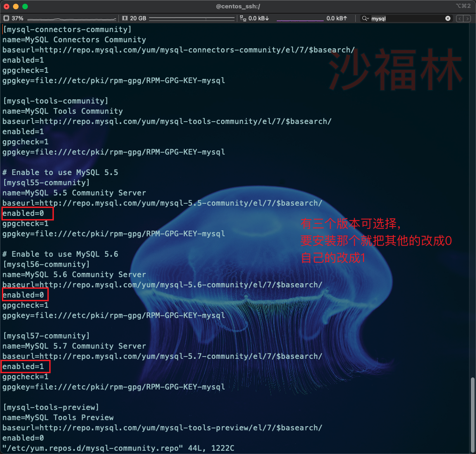This screenshot has height=454, width=476.
Task: Place cursor on enabled=0 under mysql56-community
Action: (x=23, y=295)
